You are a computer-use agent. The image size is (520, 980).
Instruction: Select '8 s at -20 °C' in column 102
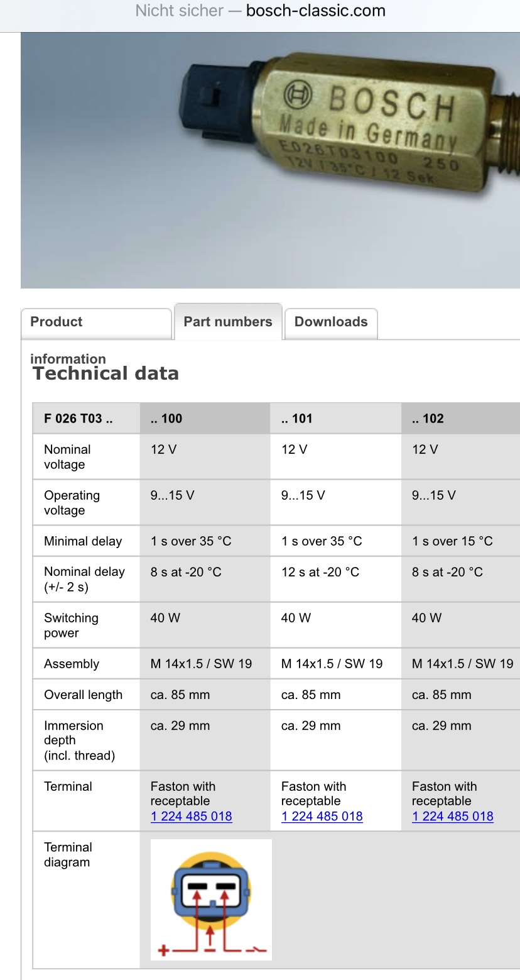447,572
